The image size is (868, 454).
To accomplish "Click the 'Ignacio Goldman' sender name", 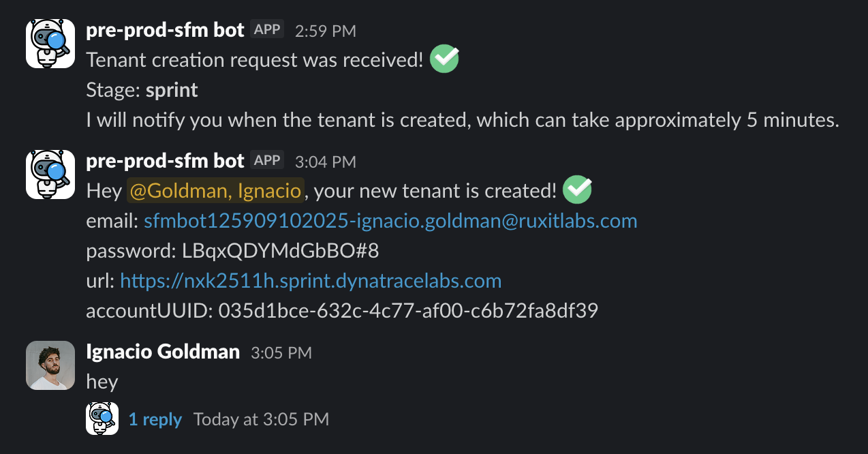I will (163, 352).
